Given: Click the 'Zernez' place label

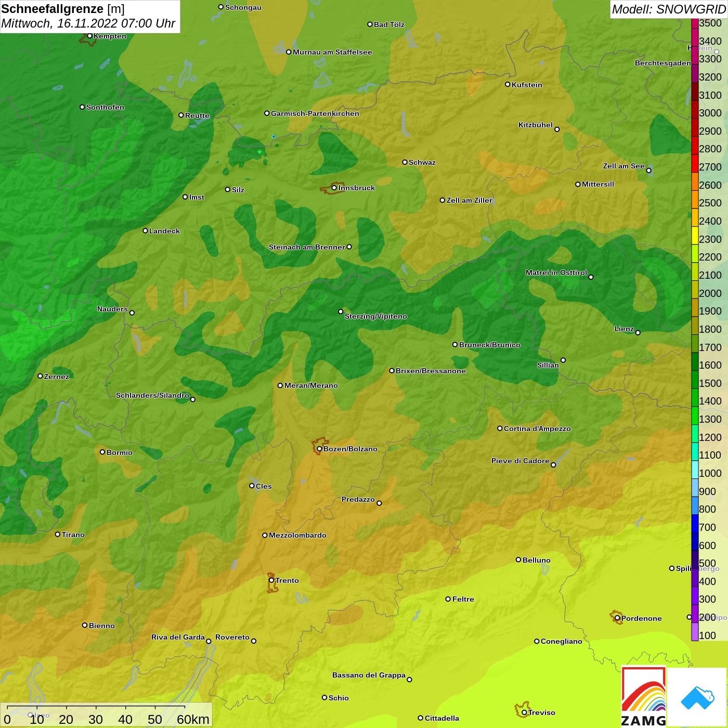Looking at the screenshot, I should click(x=57, y=376).
